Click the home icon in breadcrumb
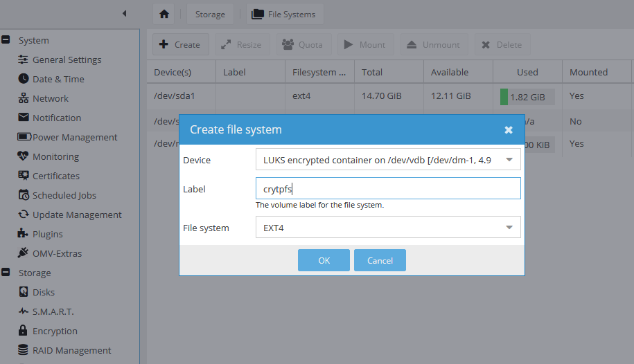This screenshot has width=634, height=364. pos(164,14)
